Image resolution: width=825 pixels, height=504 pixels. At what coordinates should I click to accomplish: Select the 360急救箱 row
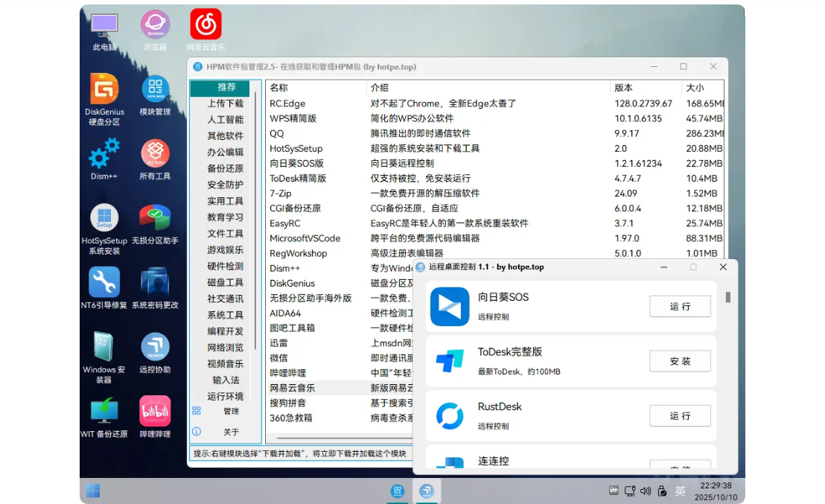point(340,418)
